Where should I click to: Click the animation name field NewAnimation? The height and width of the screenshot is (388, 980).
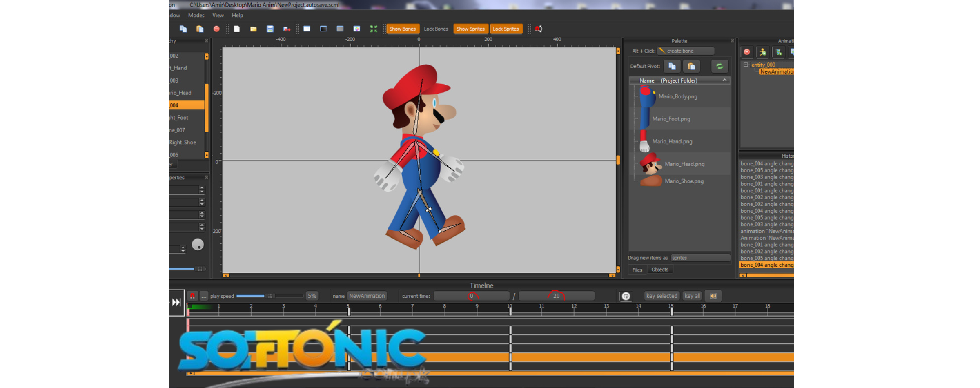[x=367, y=296]
